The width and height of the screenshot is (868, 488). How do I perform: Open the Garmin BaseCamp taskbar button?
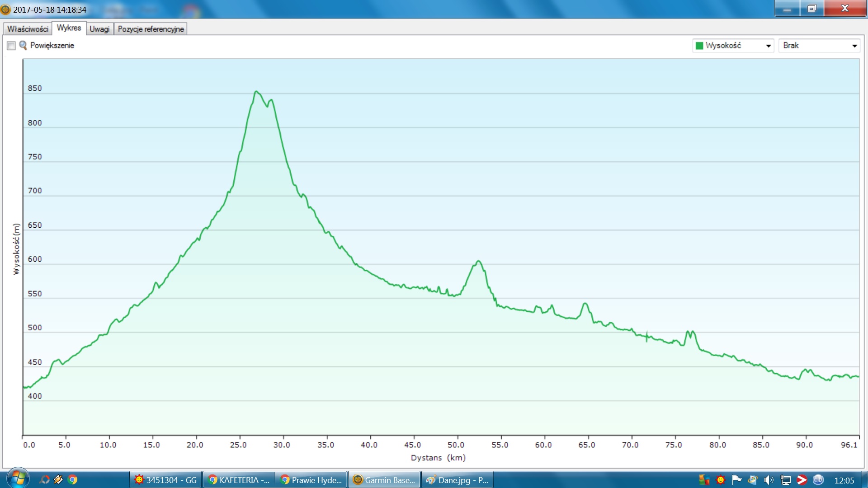point(384,480)
